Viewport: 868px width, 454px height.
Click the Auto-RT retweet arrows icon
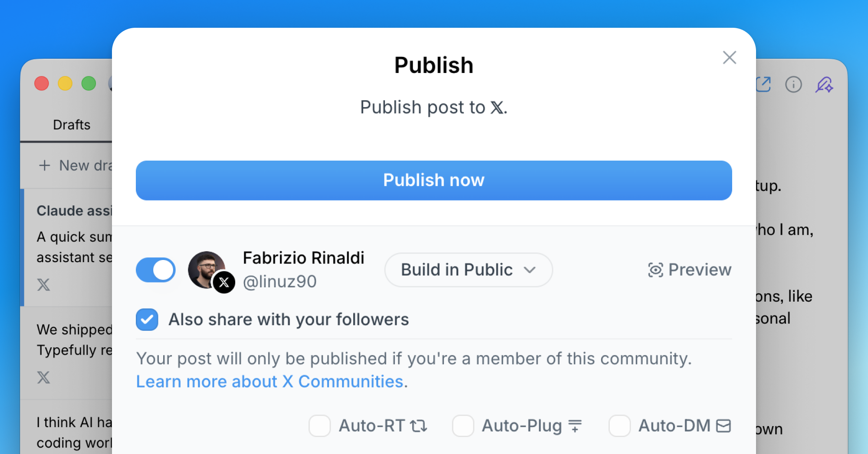click(419, 426)
